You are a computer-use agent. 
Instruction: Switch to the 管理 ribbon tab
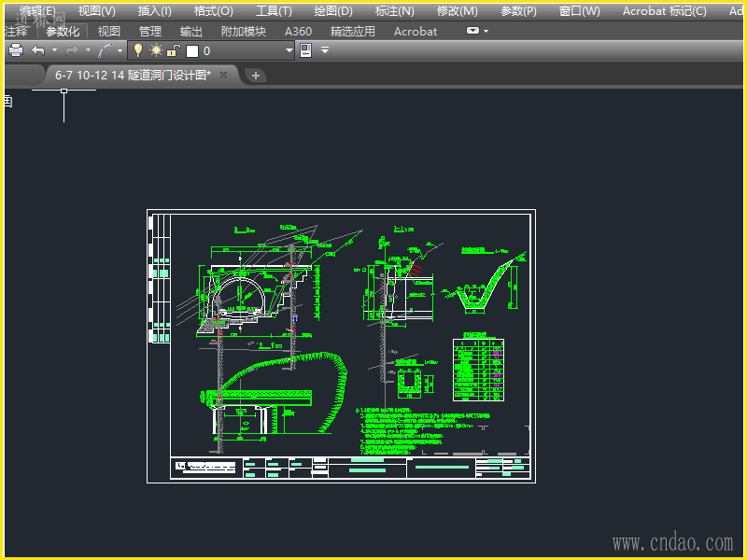point(150,31)
